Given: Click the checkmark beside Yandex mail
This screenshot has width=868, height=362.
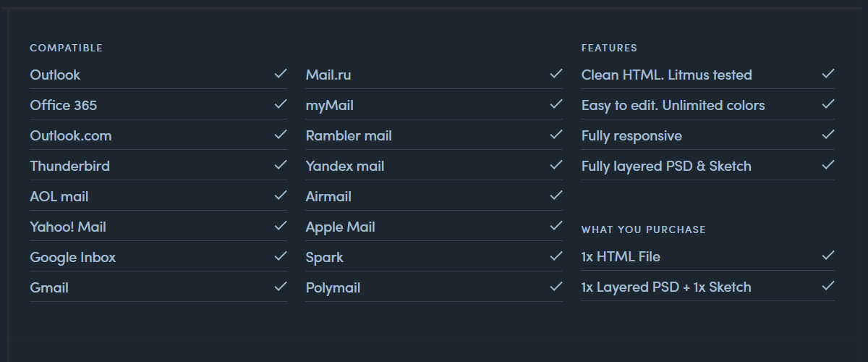Looking at the screenshot, I should (x=556, y=165).
